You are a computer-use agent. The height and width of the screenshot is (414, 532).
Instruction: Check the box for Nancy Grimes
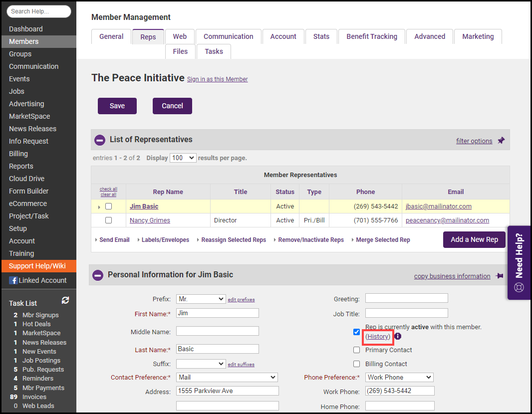(x=108, y=220)
